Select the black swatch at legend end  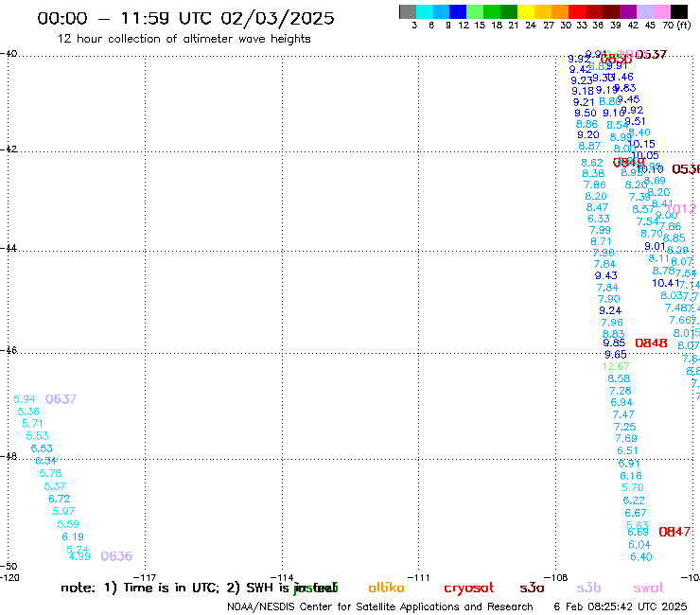[678, 11]
